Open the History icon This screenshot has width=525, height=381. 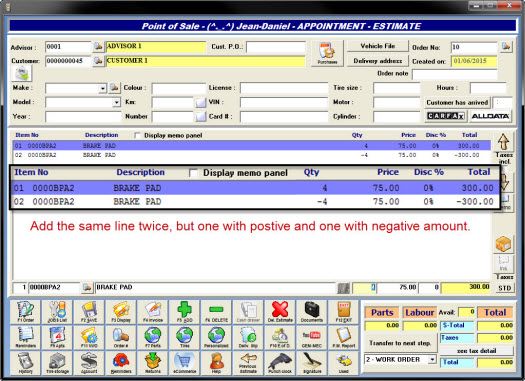(26, 363)
